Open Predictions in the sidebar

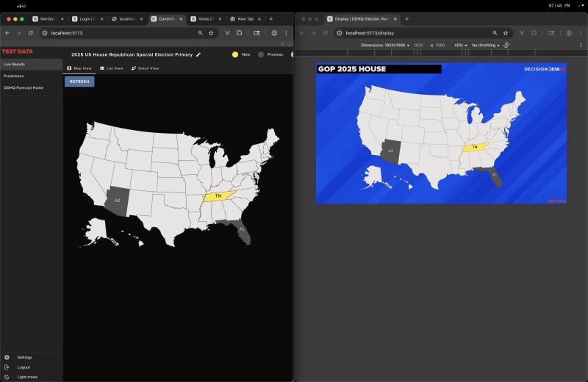click(x=32, y=76)
